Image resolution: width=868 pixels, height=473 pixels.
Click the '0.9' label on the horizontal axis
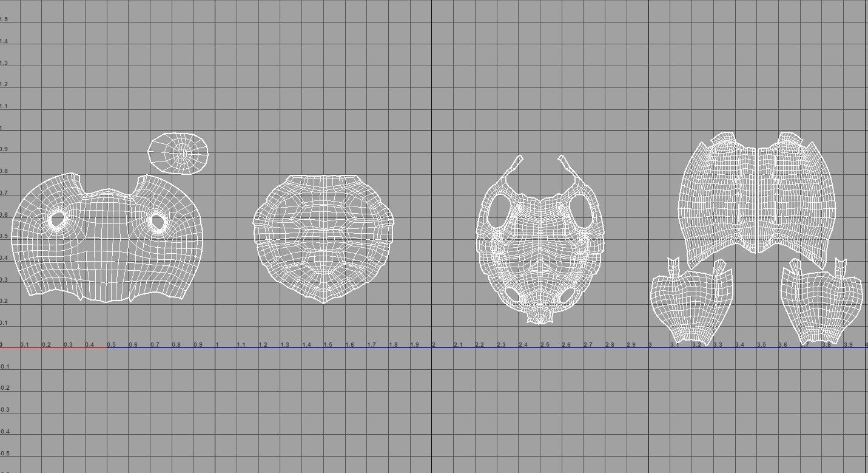pos(198,345)
